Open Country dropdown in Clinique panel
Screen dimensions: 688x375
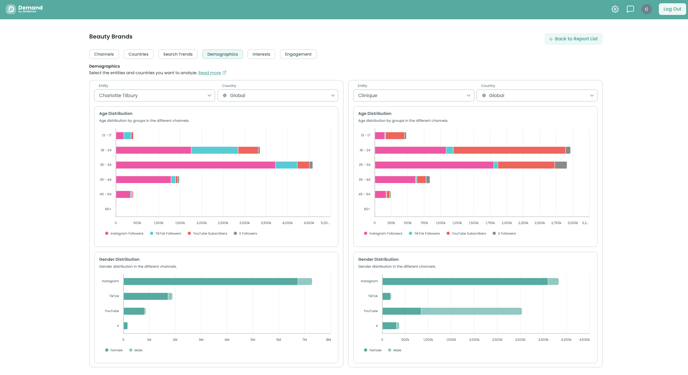tap(537, 96)
